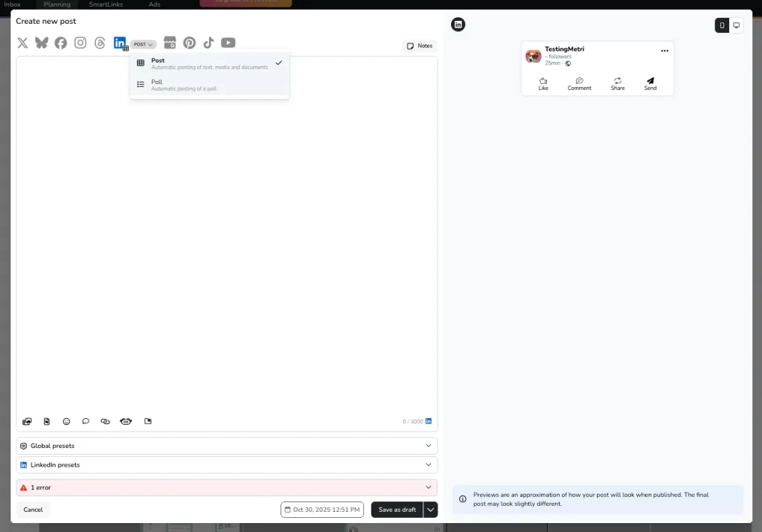Open the Oct 30, 2025 date picker field

(x=323, y=510)
